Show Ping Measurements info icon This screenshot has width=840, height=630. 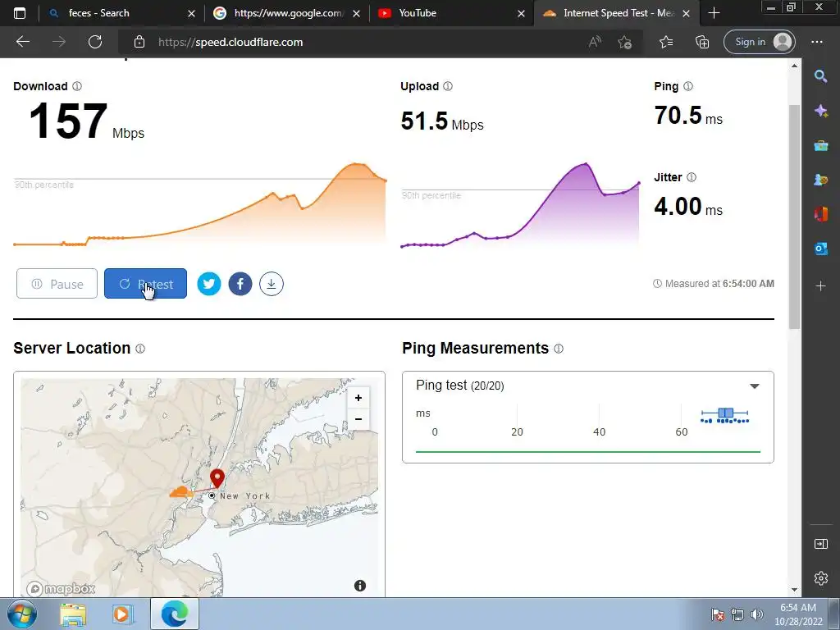559,349
